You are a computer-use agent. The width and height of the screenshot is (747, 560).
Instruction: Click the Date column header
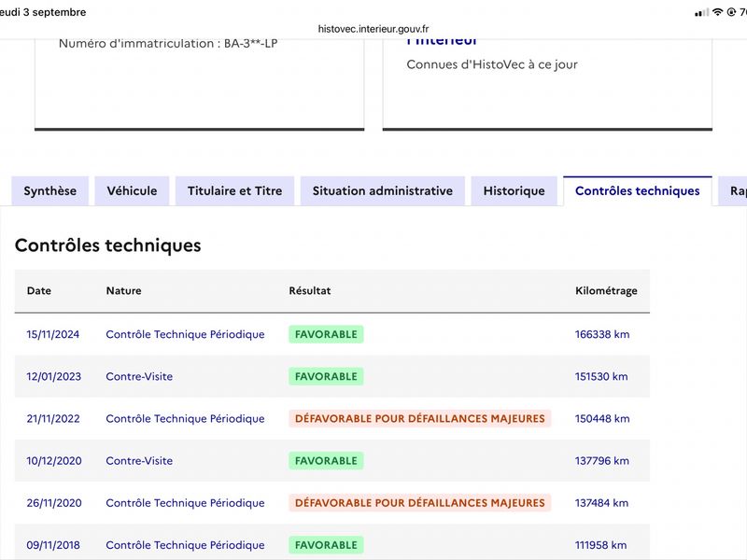tap(39, 290)
